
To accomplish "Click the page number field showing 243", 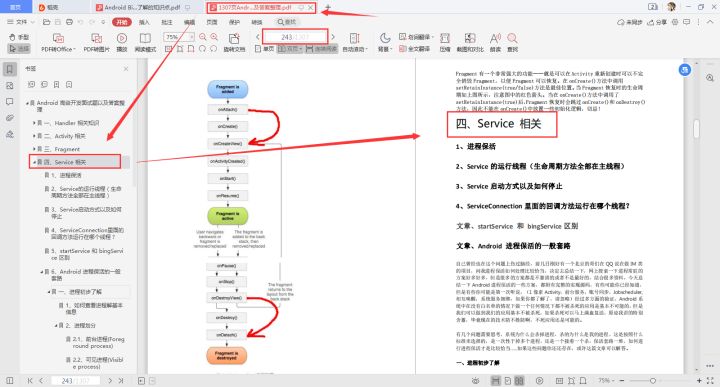I will [x=295, y=37].
